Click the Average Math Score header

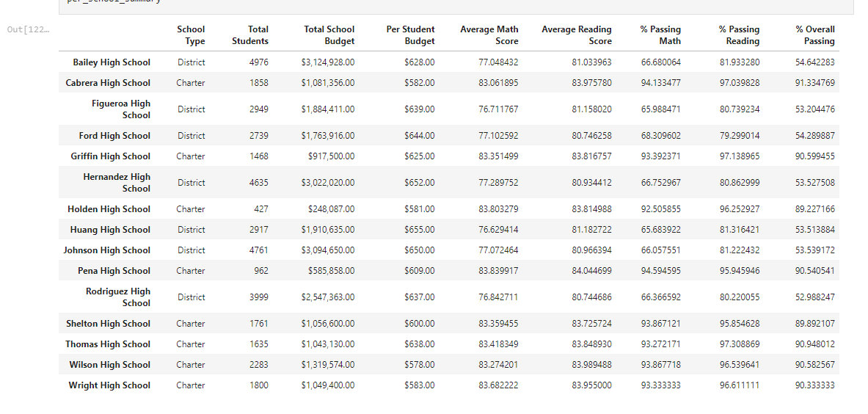[x=489, y=35]
